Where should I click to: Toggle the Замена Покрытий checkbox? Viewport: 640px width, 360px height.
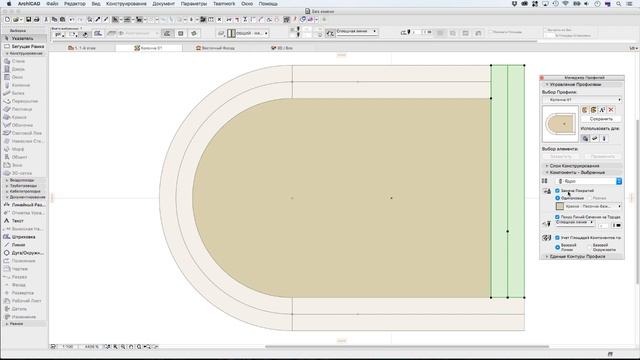557,191
